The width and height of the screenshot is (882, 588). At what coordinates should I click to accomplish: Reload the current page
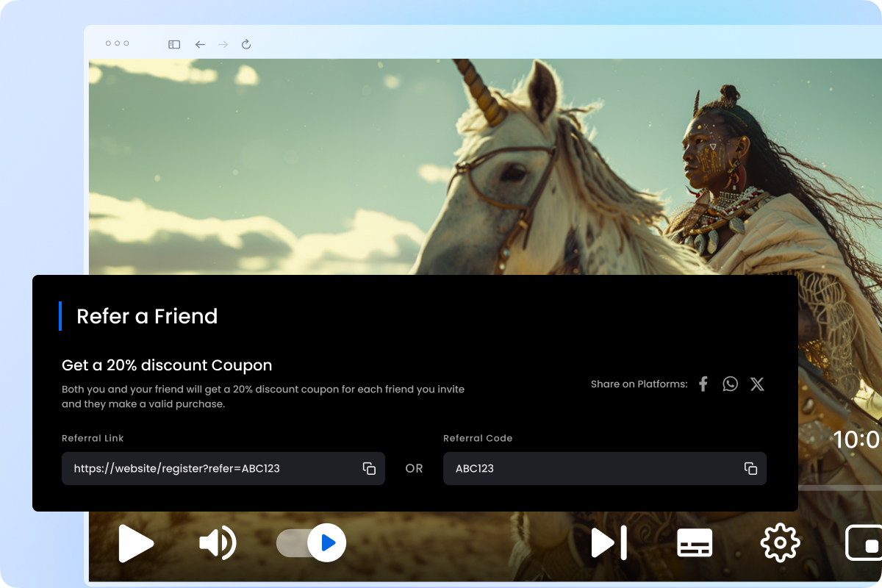[x=246, y=43]
